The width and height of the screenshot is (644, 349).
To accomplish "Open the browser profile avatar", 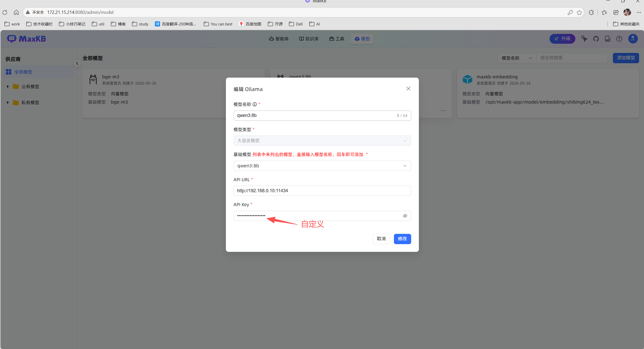I will (x=627, y=12).
